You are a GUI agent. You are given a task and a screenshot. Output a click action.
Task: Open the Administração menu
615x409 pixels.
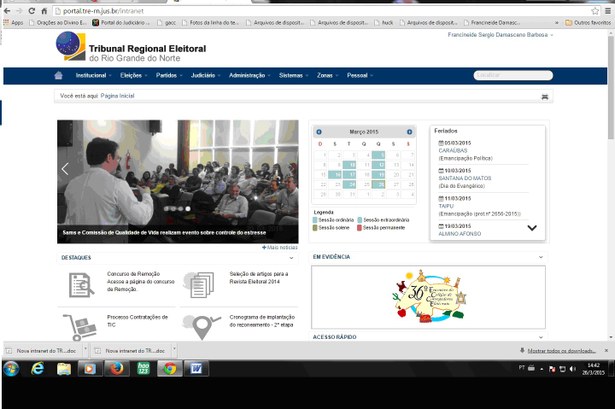pyautogui.click(x=249, y=75)
